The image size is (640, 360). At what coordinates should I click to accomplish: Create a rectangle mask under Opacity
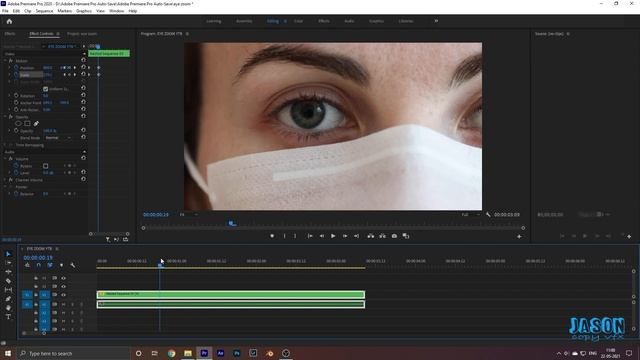coord(27,123)
